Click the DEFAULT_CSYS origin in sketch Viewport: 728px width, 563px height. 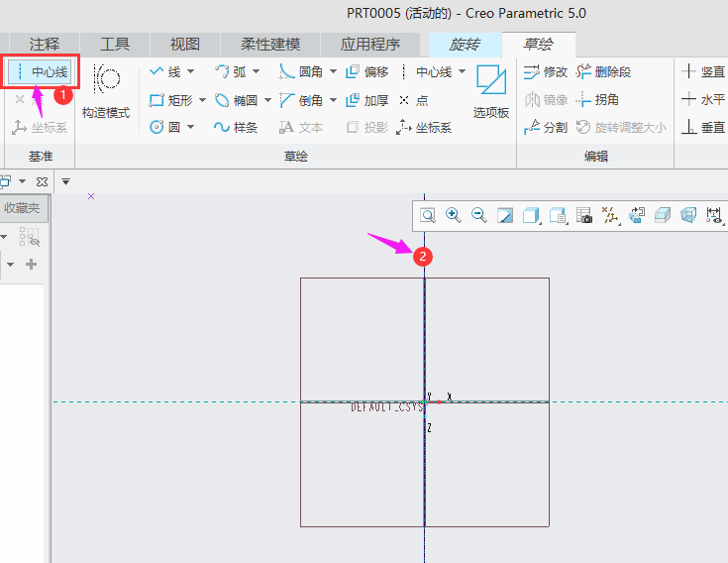(x=426, y=401)
